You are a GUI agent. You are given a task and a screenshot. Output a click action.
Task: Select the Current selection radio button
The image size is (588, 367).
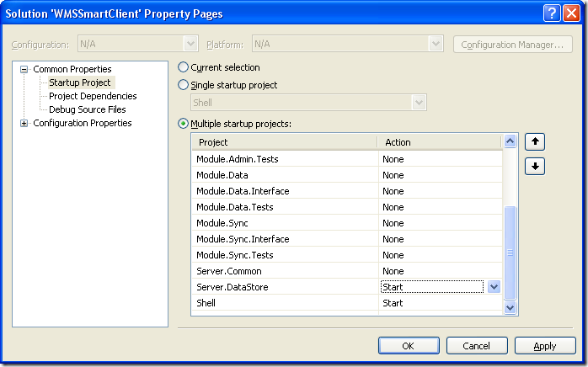184,67
